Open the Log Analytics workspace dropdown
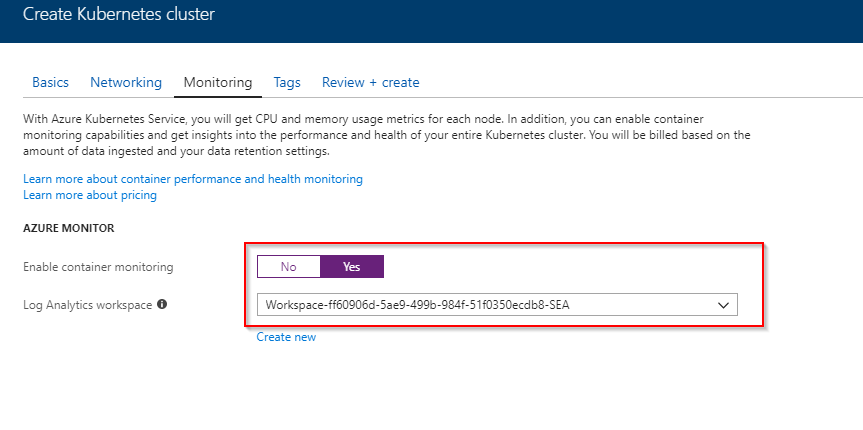Screen dimensions: 863x430 coord(497,304)
